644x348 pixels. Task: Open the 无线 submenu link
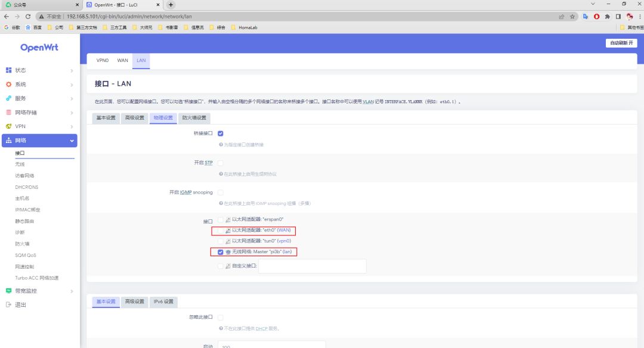coord(20,164)
